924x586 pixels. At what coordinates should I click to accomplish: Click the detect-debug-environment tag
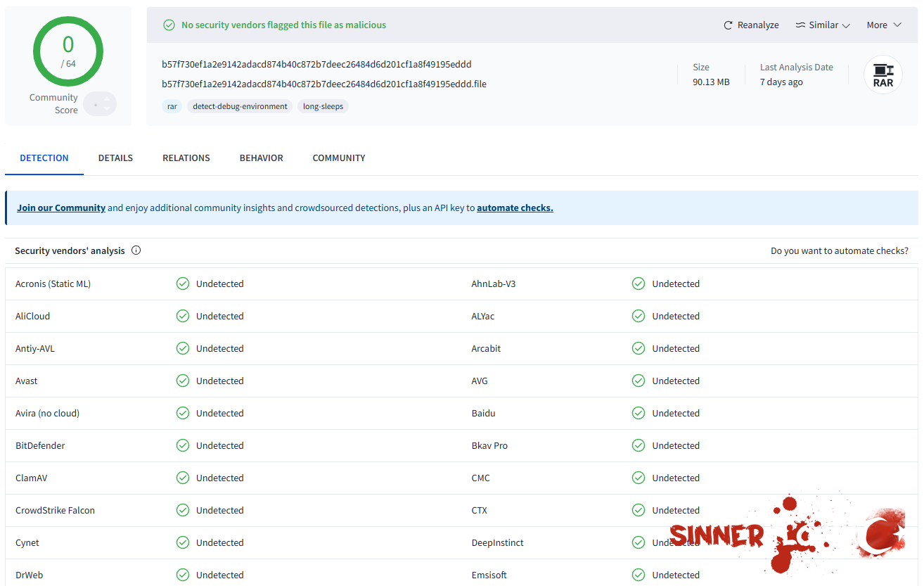(240, 106)
